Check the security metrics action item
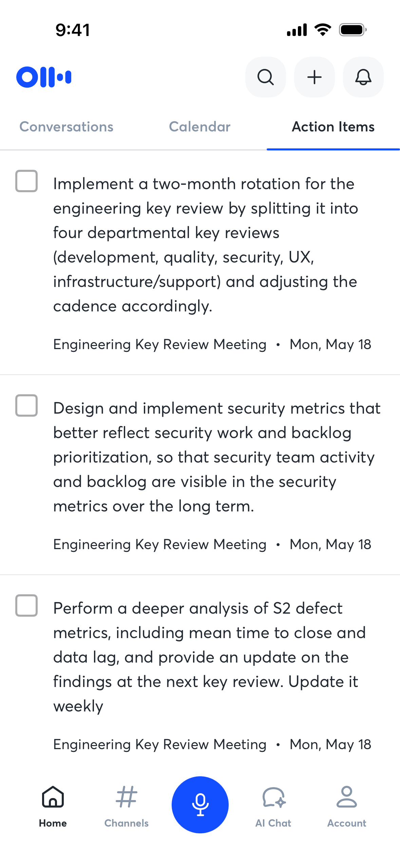Screen dimensions: 400x868 point(26,405)
